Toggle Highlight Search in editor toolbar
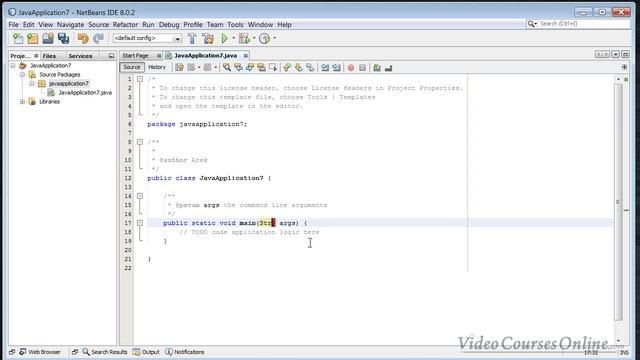 click(x=261, y=67)
